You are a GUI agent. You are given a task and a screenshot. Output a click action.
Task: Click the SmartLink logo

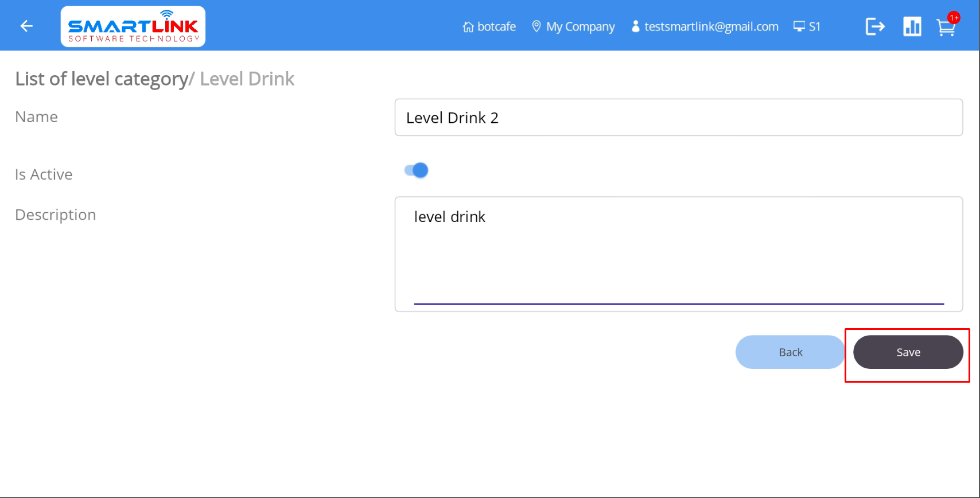tap(133, 26)
